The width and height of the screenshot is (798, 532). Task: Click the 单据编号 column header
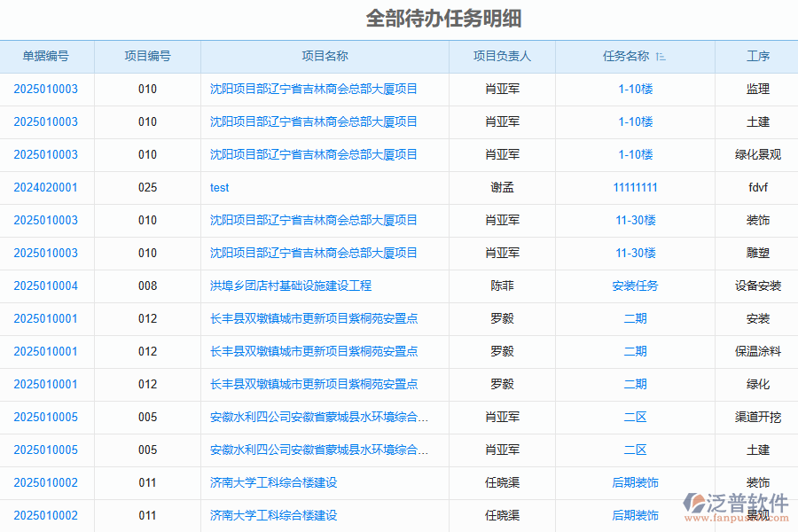pos(46,56)
